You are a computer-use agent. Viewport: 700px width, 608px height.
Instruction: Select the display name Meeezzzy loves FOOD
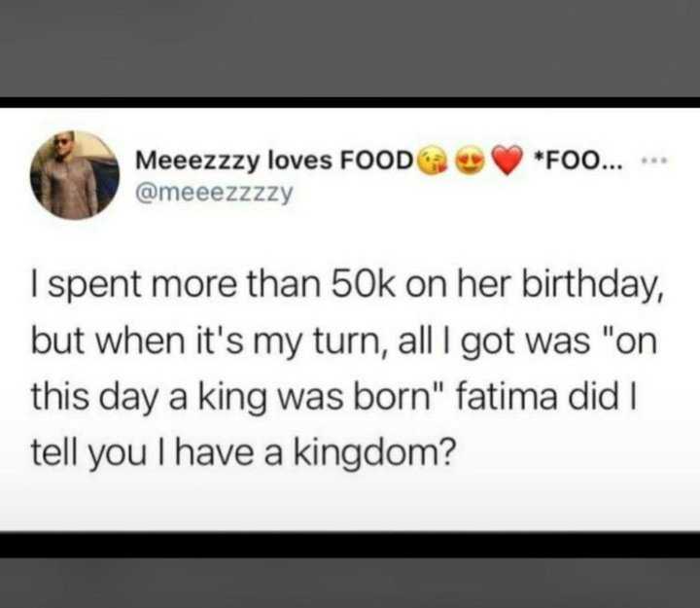[x=274, y=161]
